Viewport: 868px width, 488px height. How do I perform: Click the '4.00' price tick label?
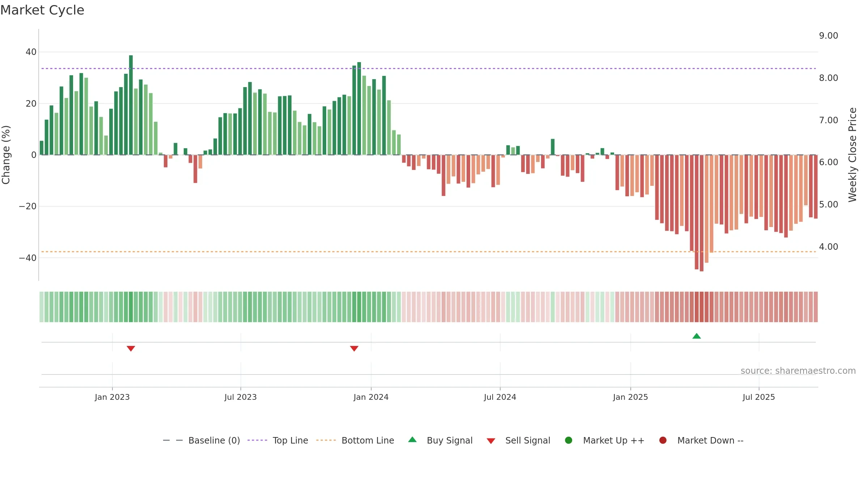[x=829, y=247]
